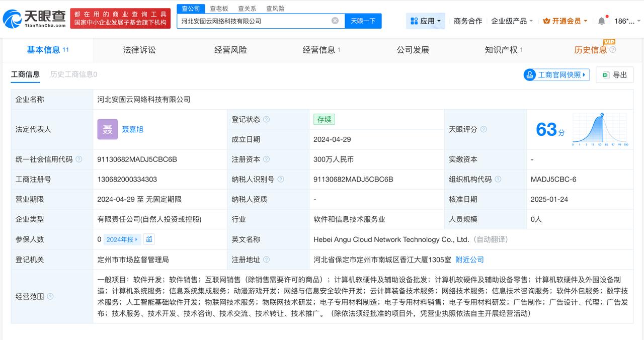Image resolution: width=644 pixels, height=340 pixels.
Task: Click inside the company search input field
Action: (252, 21)
